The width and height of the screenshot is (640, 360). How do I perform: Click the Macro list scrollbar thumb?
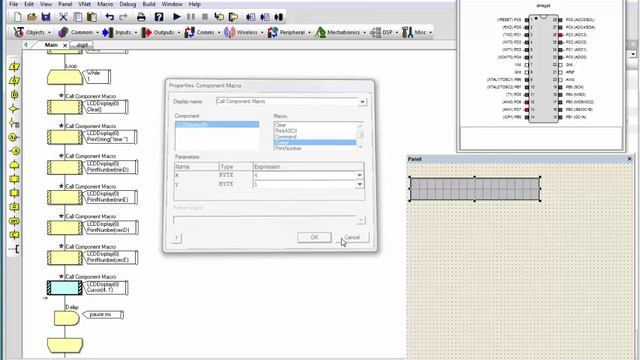(360, 134)
